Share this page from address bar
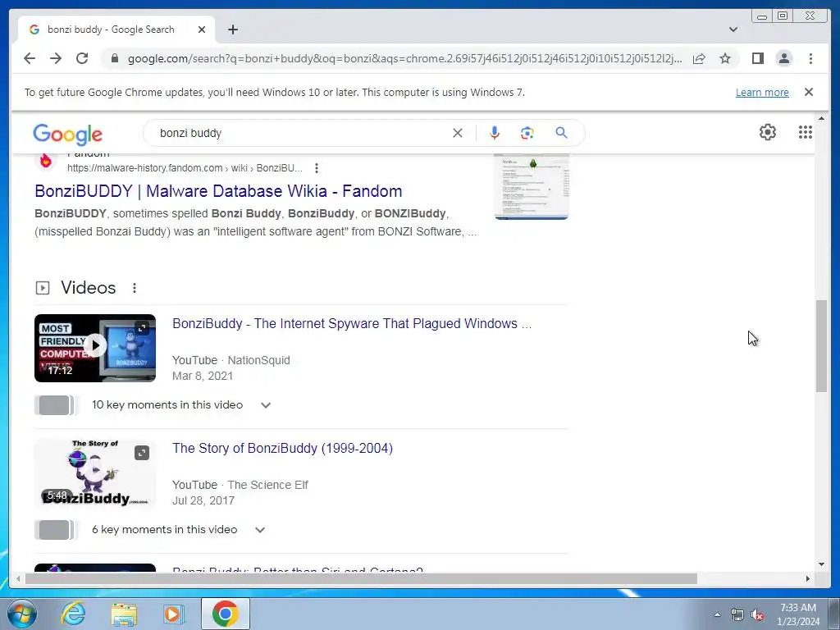The image size is (840, 630). (x=699, y=58)
